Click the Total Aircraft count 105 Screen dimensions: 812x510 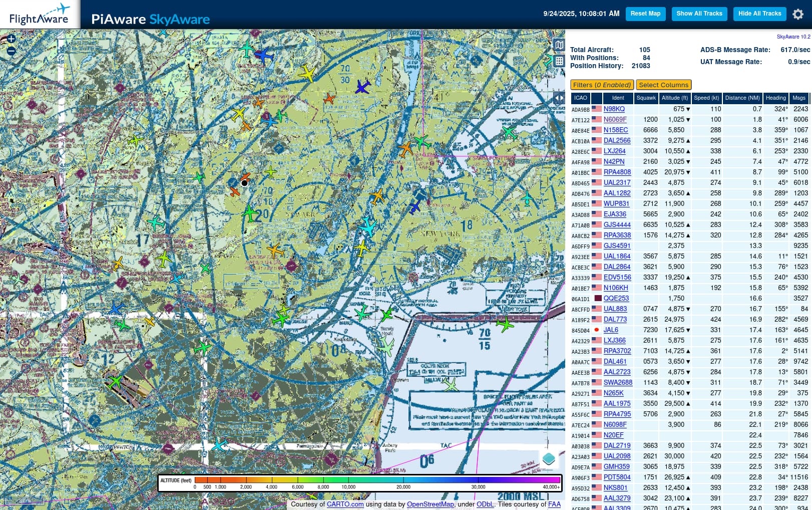pos(644,50)
